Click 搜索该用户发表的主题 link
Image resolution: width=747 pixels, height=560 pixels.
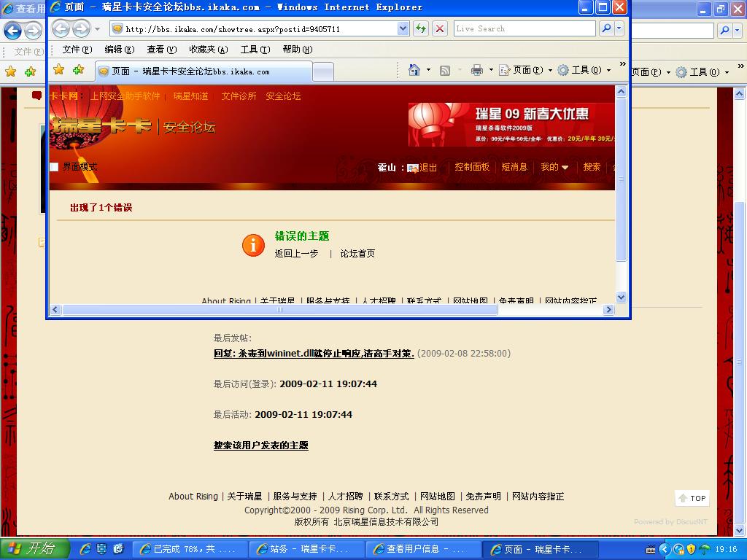[260, 446]
